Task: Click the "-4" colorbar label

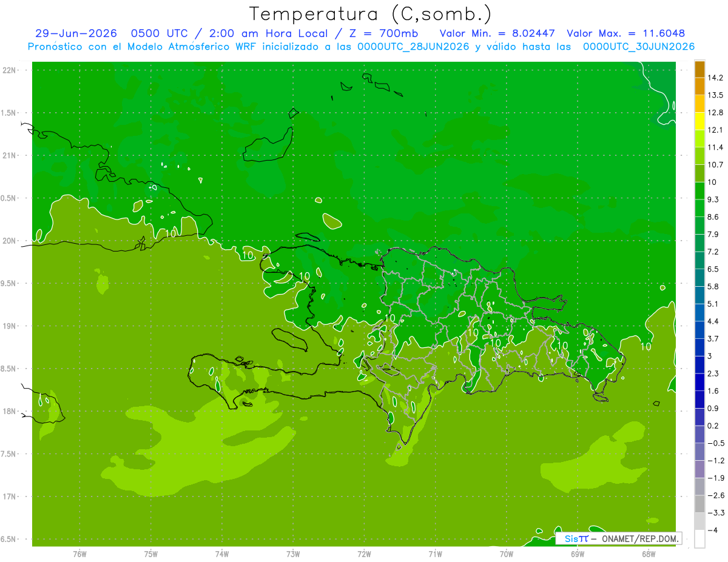Action: 712,530
